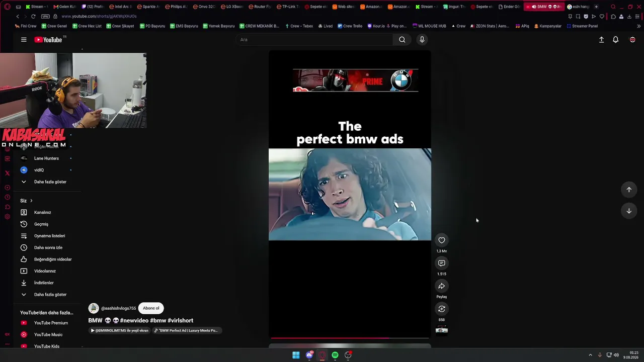Start voice search with microphone
This screenshot has height=362, width=644.
click(422, 40)
